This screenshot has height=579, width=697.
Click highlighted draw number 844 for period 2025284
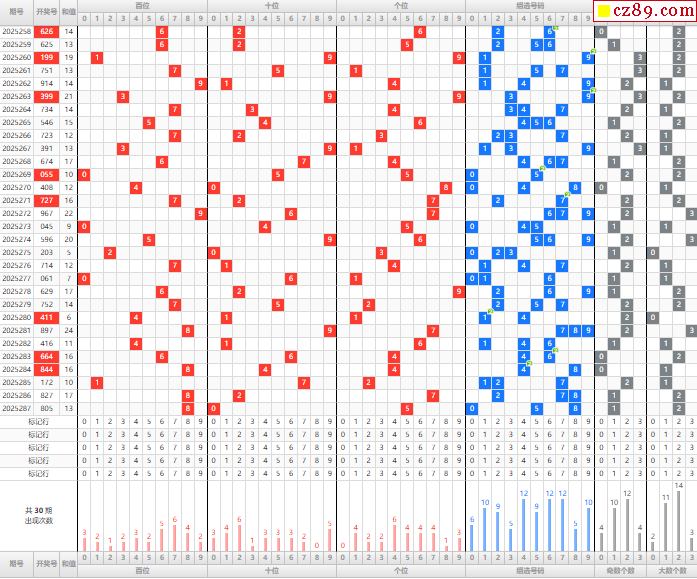pos(46,369)
